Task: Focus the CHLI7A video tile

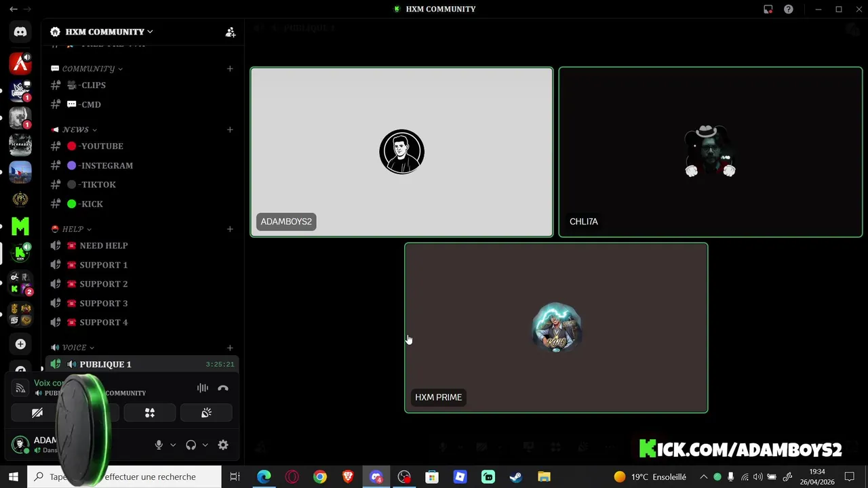Action: (x=711, y=152)
